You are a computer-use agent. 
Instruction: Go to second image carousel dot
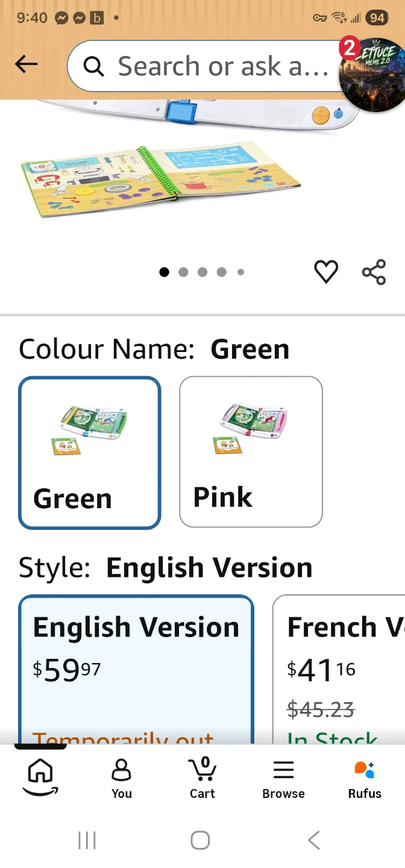pyautogui.click(x=183, y=272)
